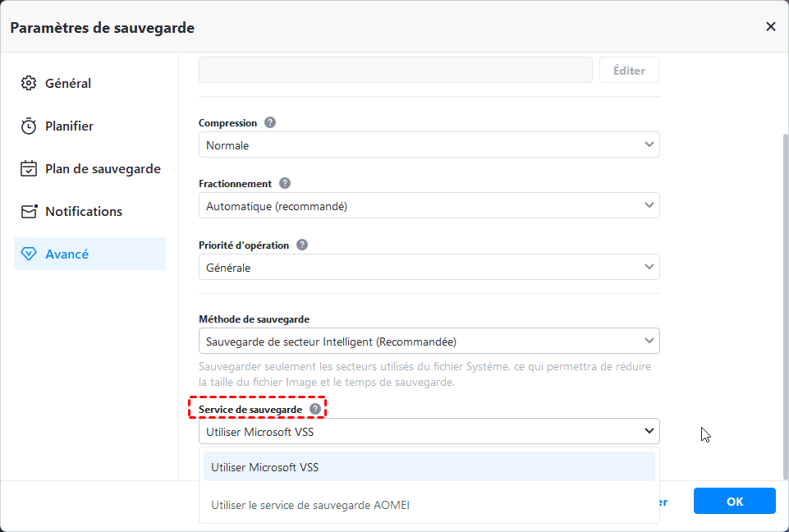Click the Notifications envelope icon
Viewport: 789px width, 532px height.
pos(29,212)
